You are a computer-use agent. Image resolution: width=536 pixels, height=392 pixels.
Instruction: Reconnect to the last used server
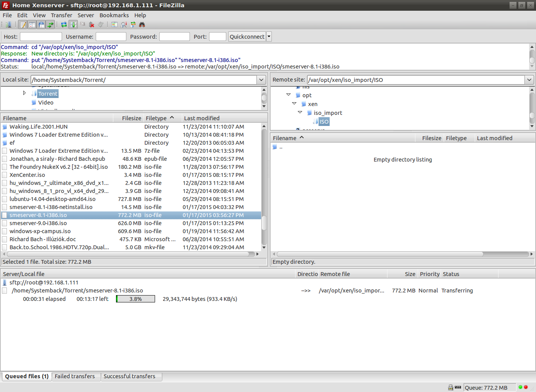tap(101, 24)
